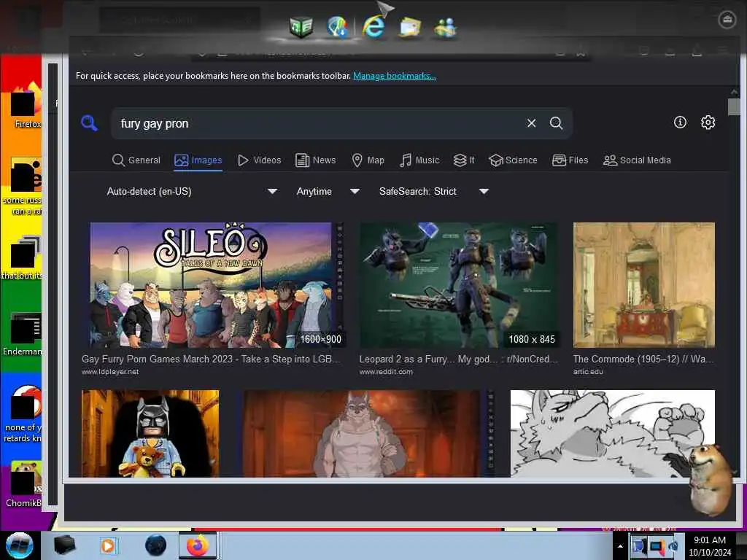The image size is (747, 560).
Task: Click the vertical scrollbar thumb
Action: [734, 106]
